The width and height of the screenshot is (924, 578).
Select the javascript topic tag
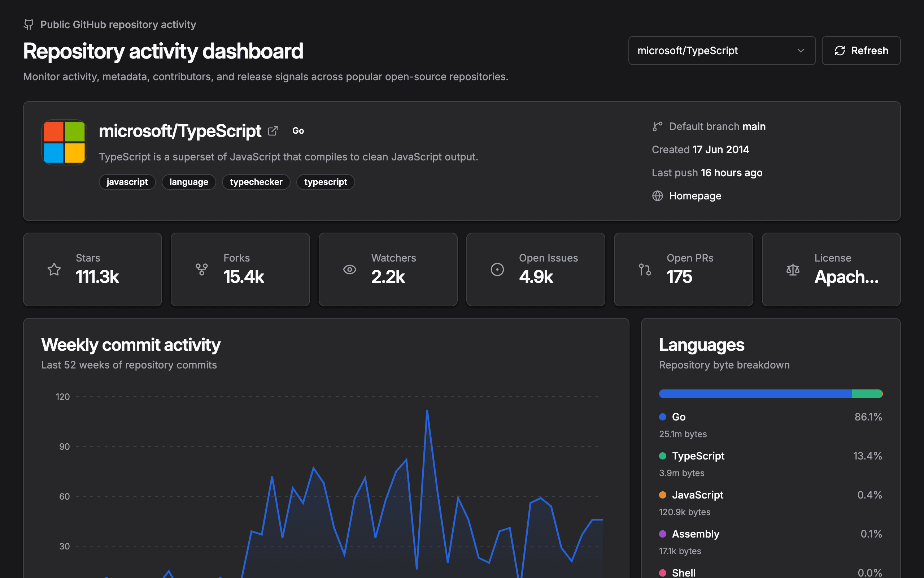click(x=127, y=182)
